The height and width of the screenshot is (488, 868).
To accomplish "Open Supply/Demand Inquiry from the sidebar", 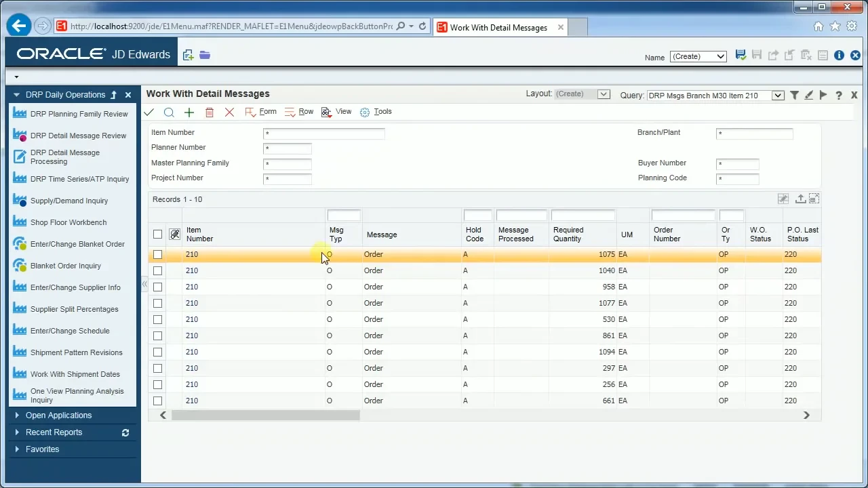I will [68, 201].
